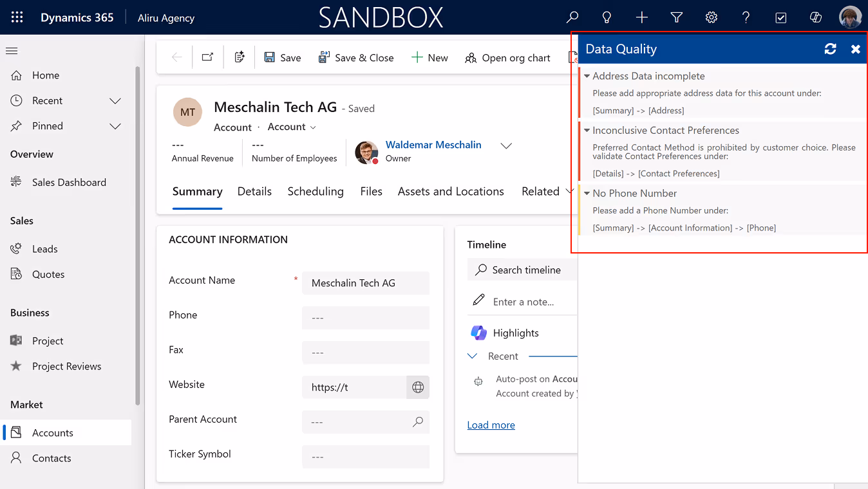This screenshot has height=489, width=868.
Task: Open org chart
Action: [x=507, y=57]
